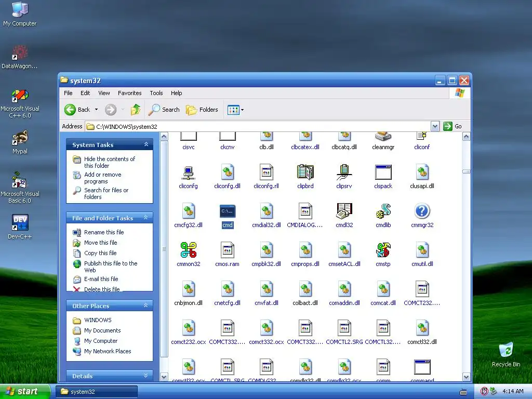Click the system32 taskbar button
This screenshot has width=532, height=399.
coord(96,392)
